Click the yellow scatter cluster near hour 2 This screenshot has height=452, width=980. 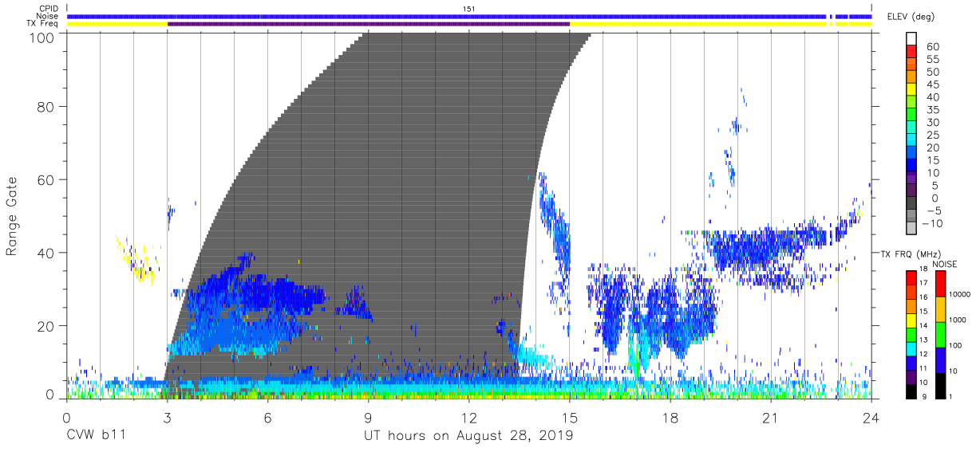(137, 259)
